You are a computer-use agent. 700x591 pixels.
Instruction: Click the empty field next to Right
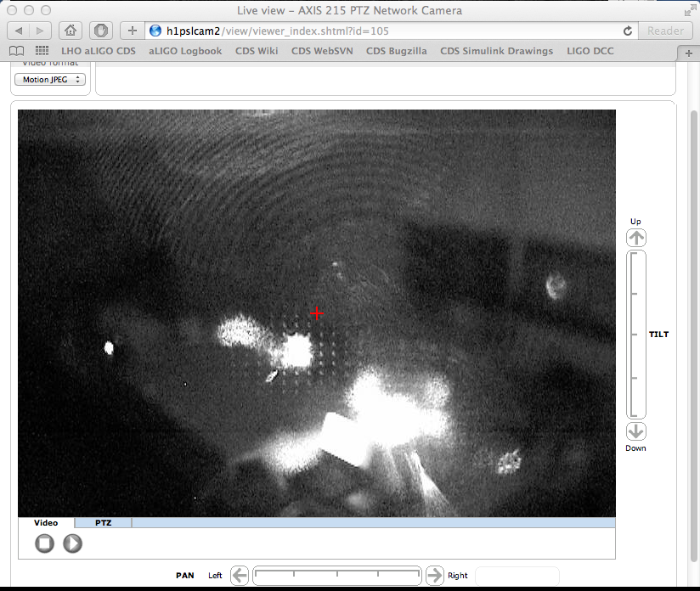click(517, 576)
